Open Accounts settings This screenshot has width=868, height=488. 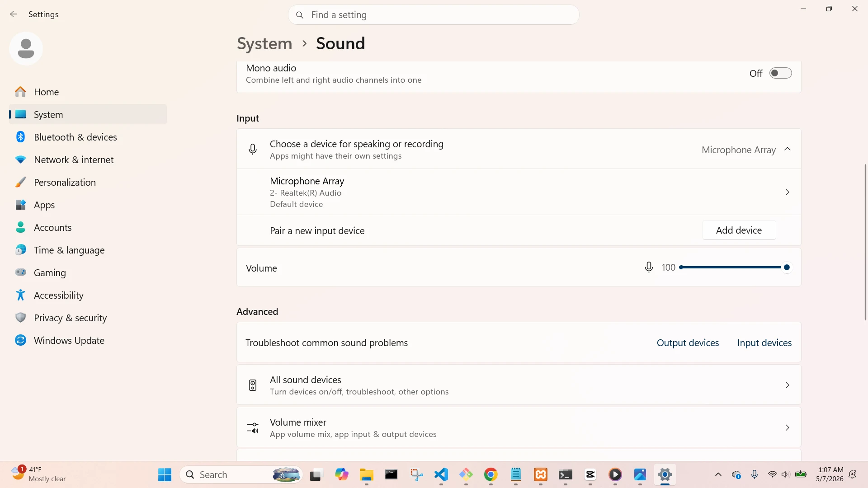coord(88,227)
